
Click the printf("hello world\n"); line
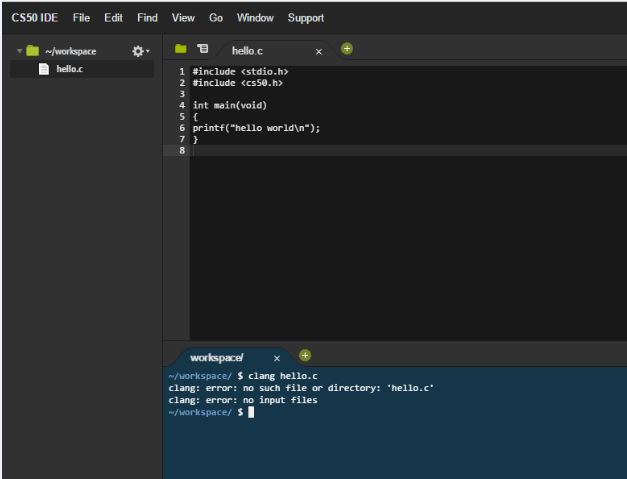(x=256, y=128)
